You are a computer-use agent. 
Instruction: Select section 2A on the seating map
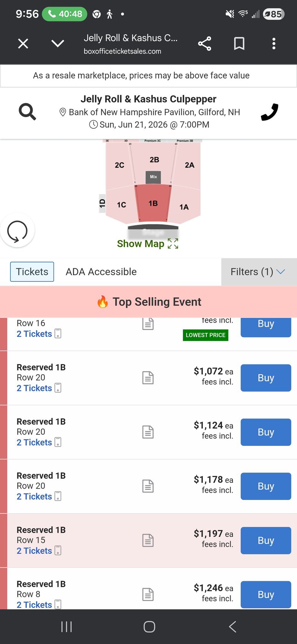point(190,165)
